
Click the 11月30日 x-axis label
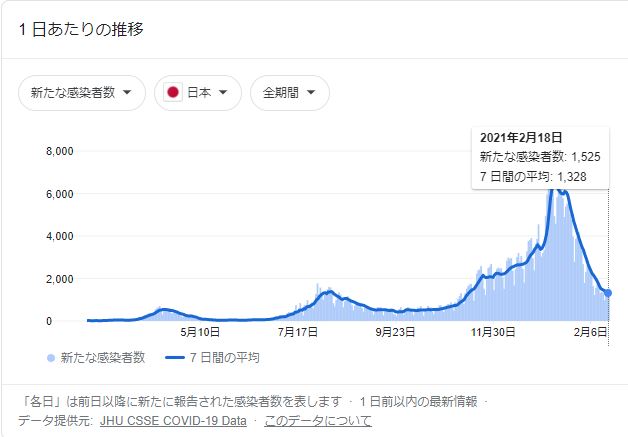[x=493, y=331]
